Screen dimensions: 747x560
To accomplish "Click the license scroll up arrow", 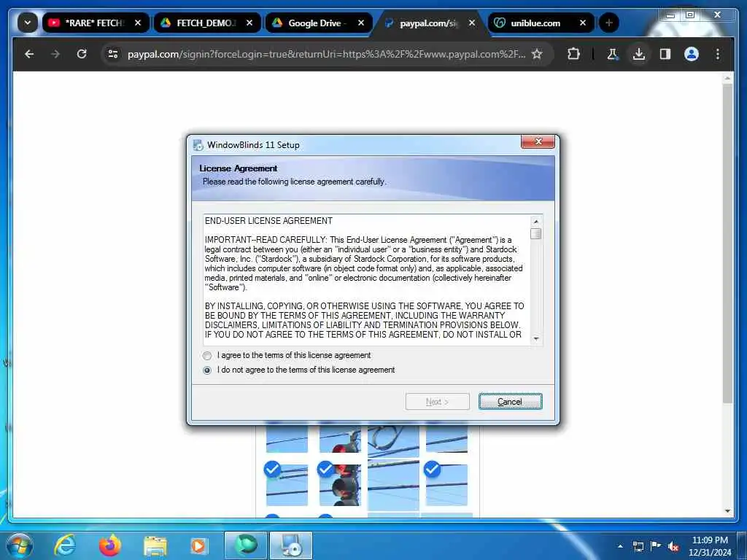I will point(536,222).
